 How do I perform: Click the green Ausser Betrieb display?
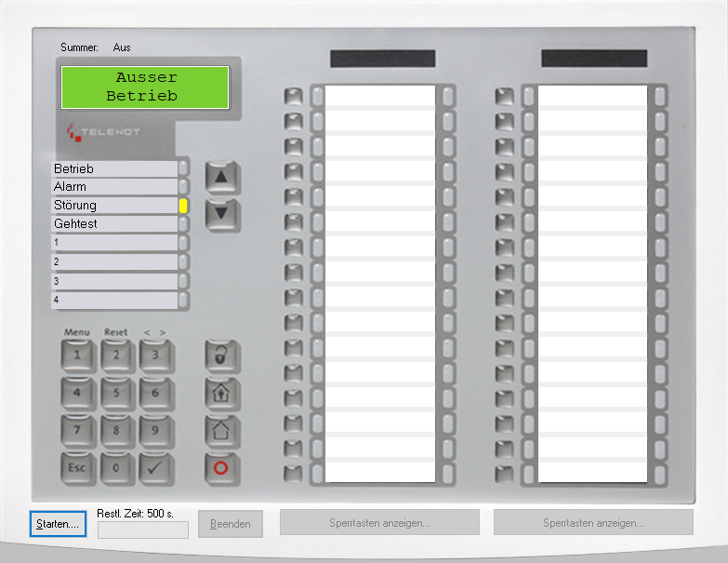tap(145, 87)
